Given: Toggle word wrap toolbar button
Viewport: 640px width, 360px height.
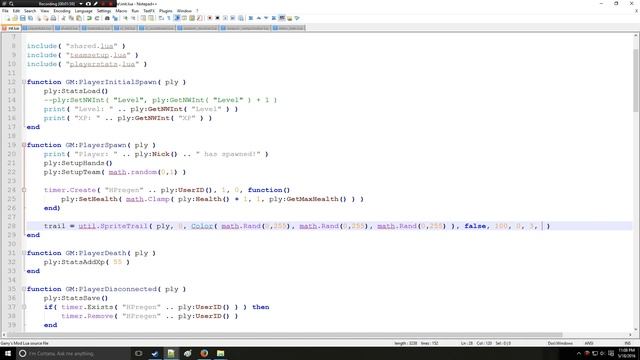Looking at the screenshot, I should [x=161, y=18].
